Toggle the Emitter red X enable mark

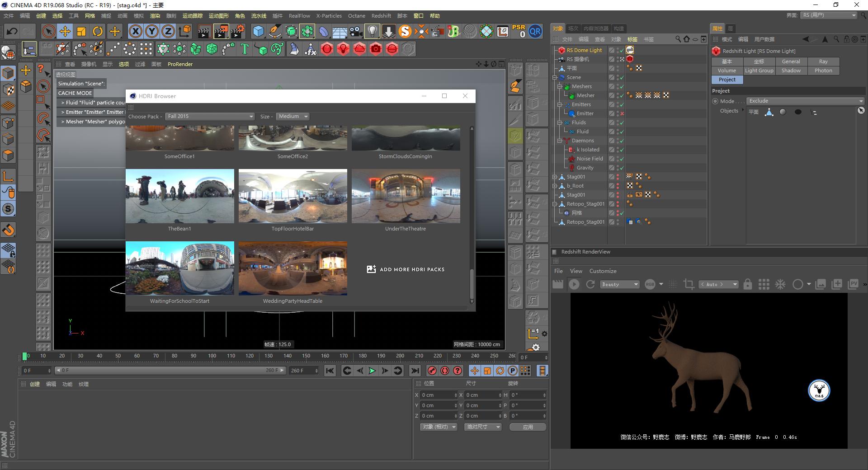click(622, 113)
